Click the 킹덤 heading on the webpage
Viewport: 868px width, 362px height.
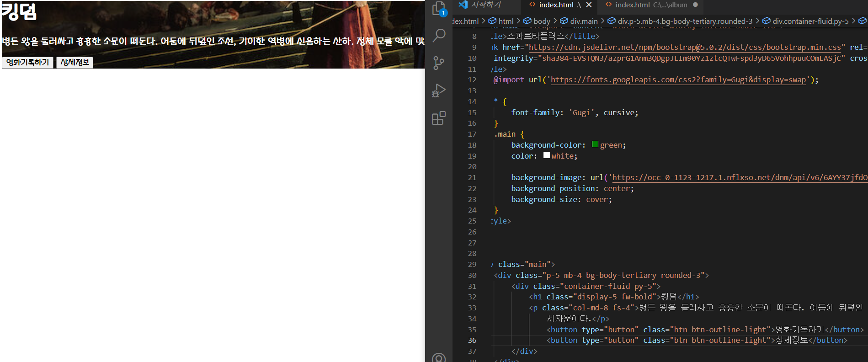pyautogui.click(x=19, y=11)
